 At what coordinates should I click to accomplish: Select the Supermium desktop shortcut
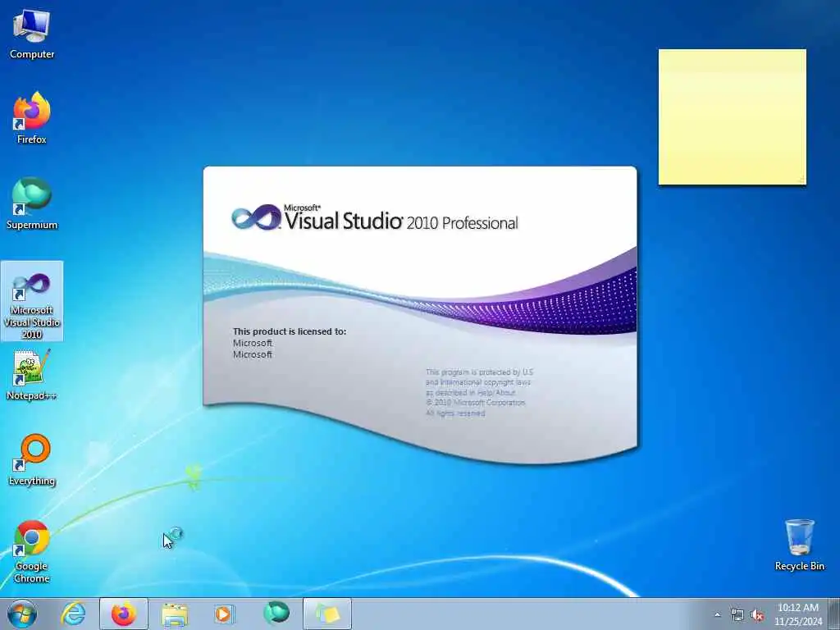pyautogui.click(x=32, y=203)
